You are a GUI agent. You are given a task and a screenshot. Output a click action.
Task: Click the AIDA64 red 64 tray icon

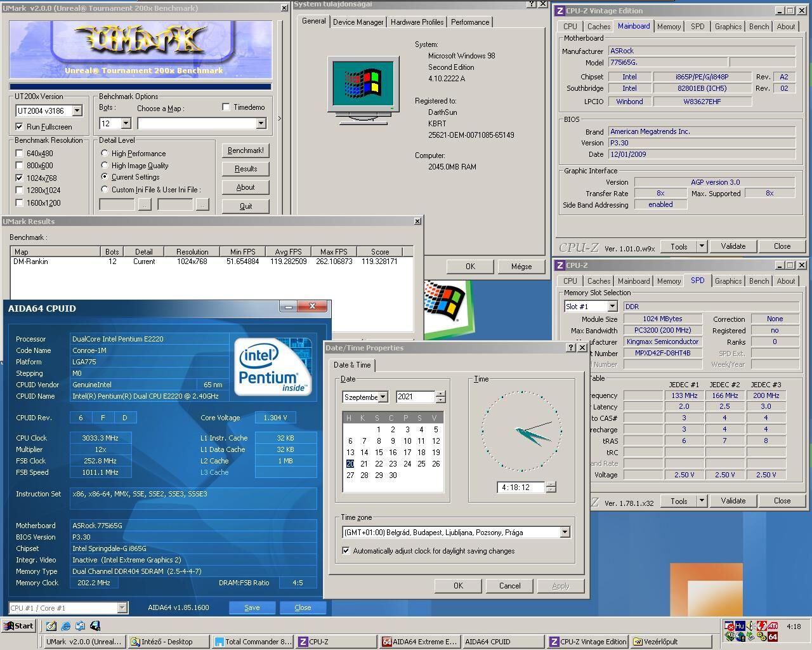point(773,637)
